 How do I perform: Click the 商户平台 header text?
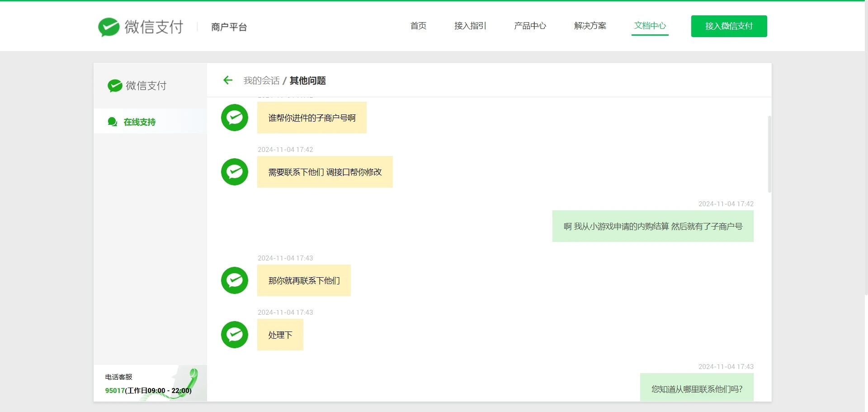tap(229, 27)
